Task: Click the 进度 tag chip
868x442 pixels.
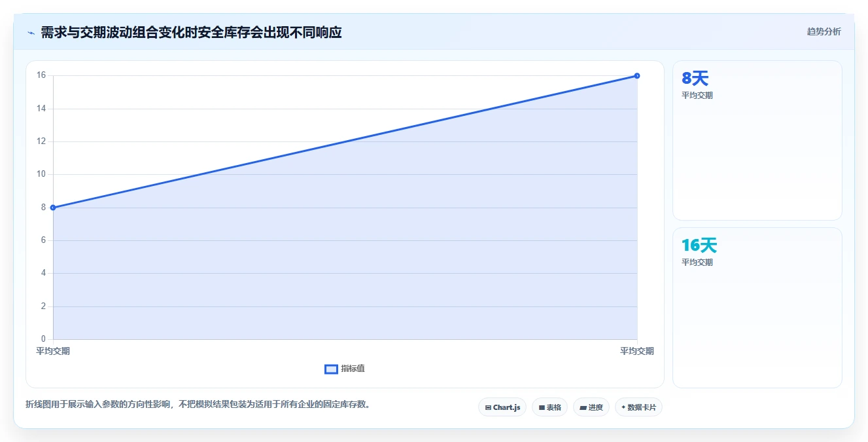Action: point(591,407)
